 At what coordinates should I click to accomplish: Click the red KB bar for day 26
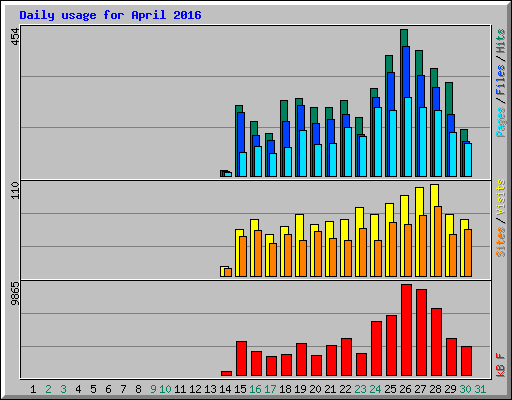coord(406,330)
